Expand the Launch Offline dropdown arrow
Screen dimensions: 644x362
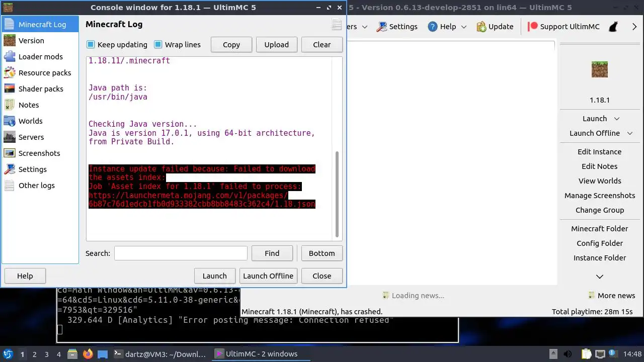coord(630,133)
